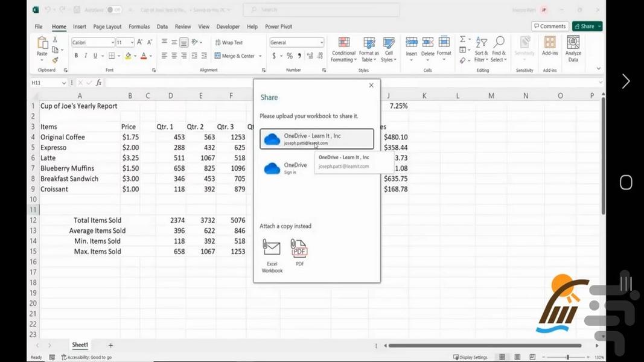Open Conditional Formatting in the ribbon

coord(343,49)
